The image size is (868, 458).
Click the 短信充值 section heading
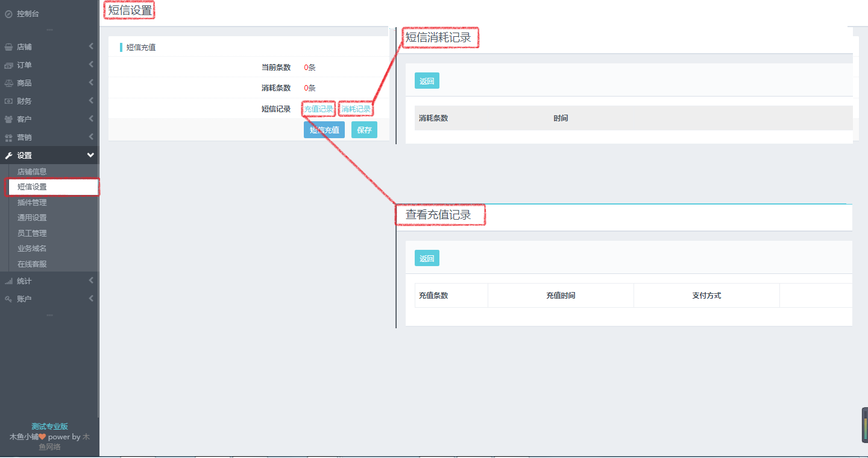click(x=141, y=47)
